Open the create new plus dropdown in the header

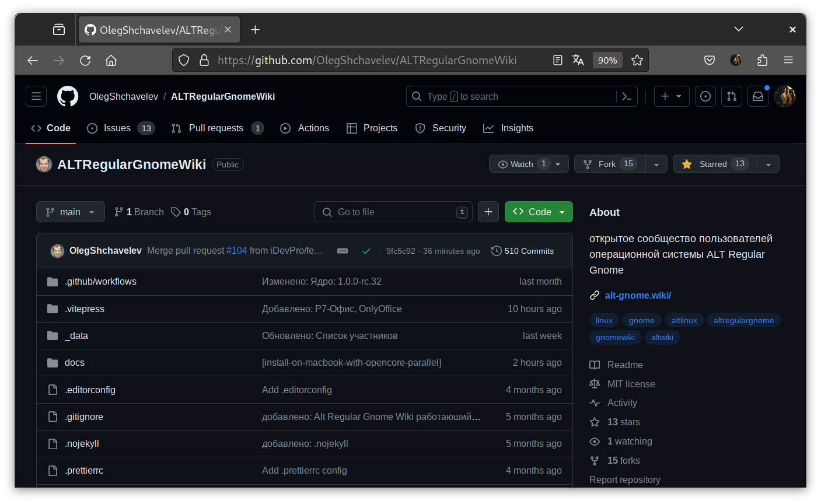(672, 96)
